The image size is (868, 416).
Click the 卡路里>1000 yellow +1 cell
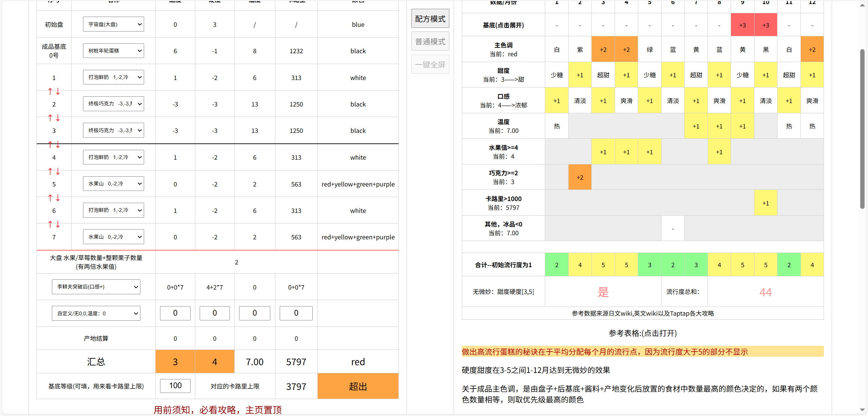pos(766,203)
